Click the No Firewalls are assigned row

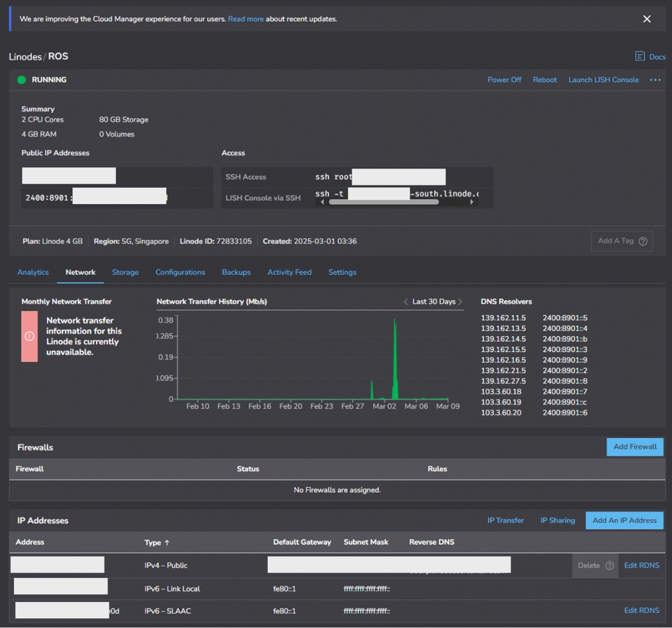click(337, 490)
